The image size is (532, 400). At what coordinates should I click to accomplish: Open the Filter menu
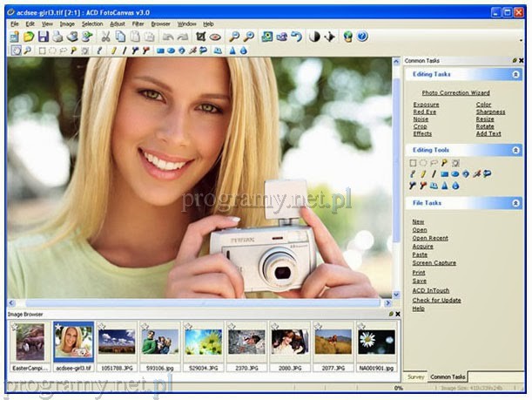click(138, 24)
